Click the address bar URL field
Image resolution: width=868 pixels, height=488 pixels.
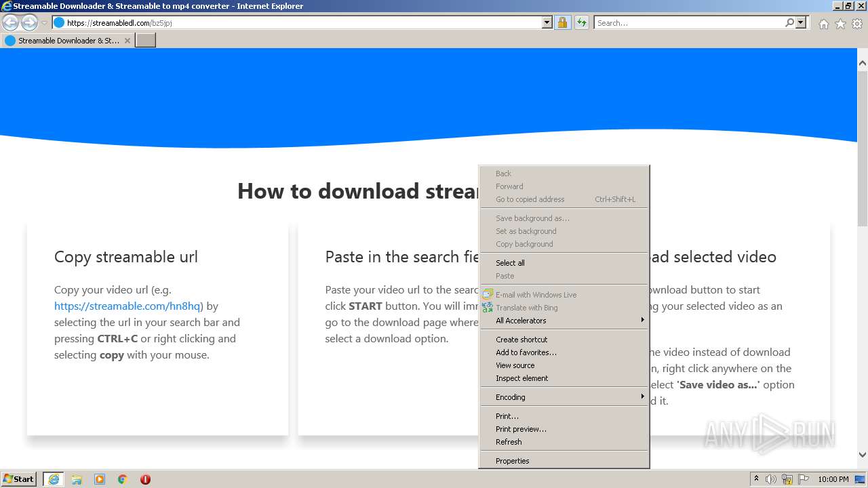tap(296, 22)
